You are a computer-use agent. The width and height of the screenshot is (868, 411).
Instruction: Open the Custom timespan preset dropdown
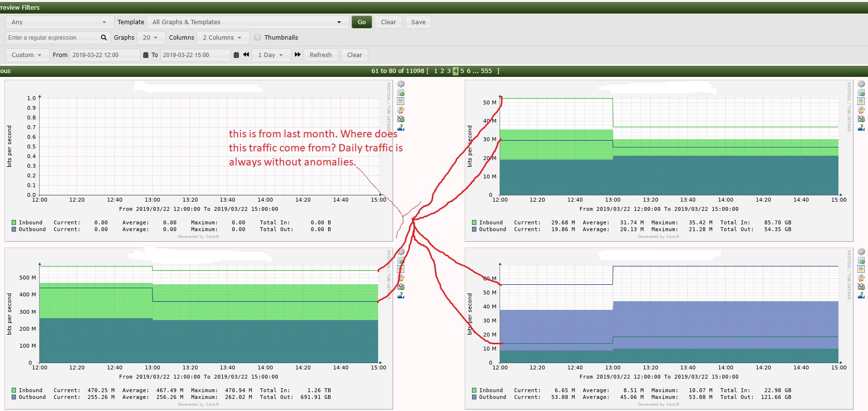pyautogui.click(x=27, y=55)
